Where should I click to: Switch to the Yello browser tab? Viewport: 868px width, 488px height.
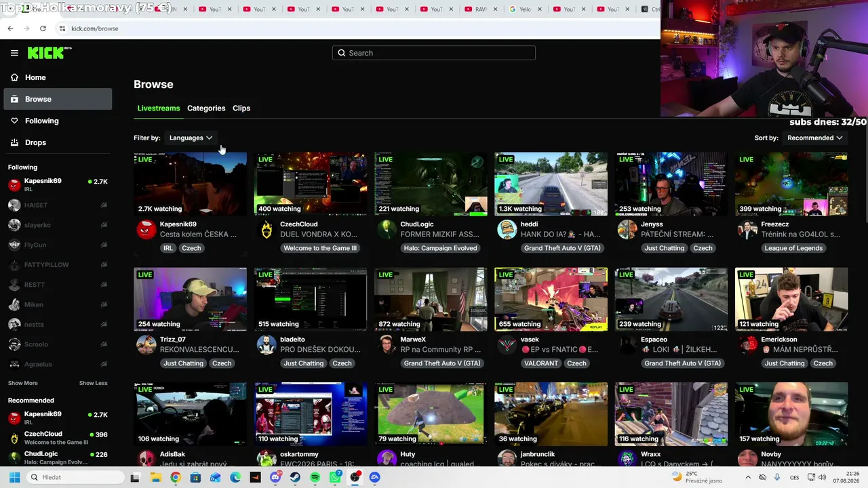click(524, 9)
